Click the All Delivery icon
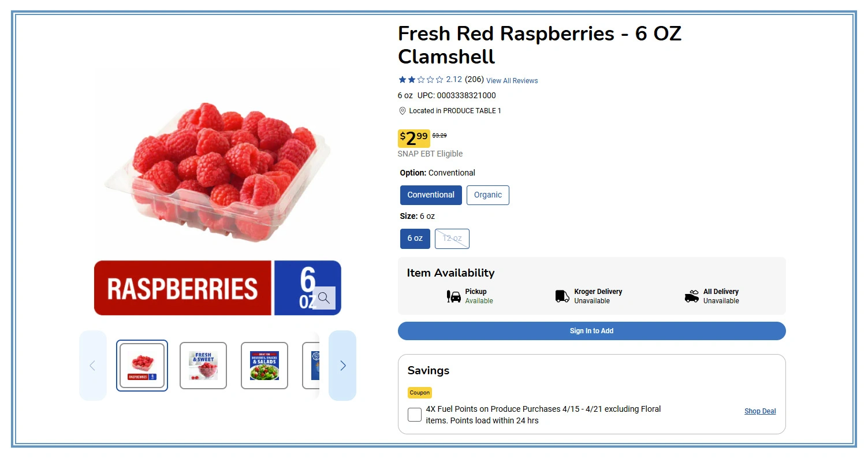This screenshot has height=458, width=868. click(691, 295)
